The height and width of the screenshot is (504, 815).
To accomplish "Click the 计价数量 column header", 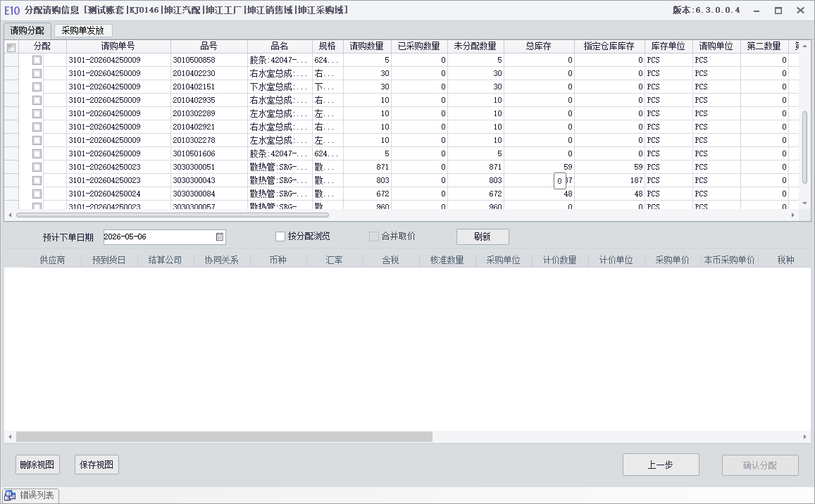I will tap(560, 260).
